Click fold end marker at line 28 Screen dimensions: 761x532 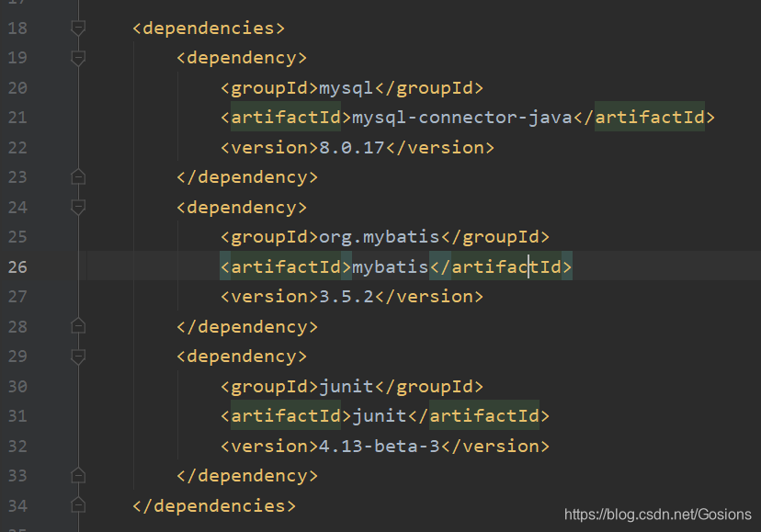pyautogui.click(x=78, y=326)
